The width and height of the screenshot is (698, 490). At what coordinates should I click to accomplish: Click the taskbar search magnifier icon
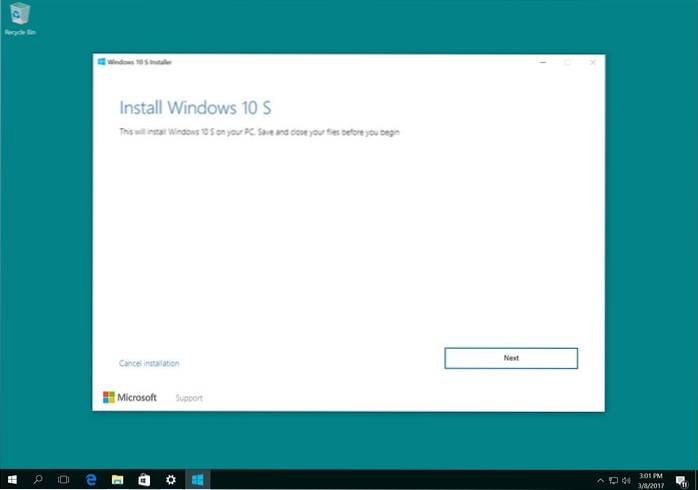(36, 480)
